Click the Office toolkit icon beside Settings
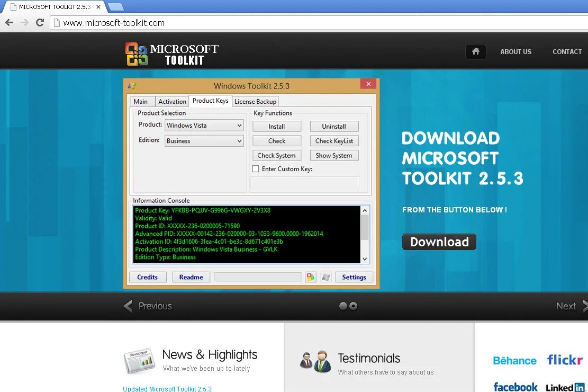Viewport: 588px width, 392px height. coord(311,277)
